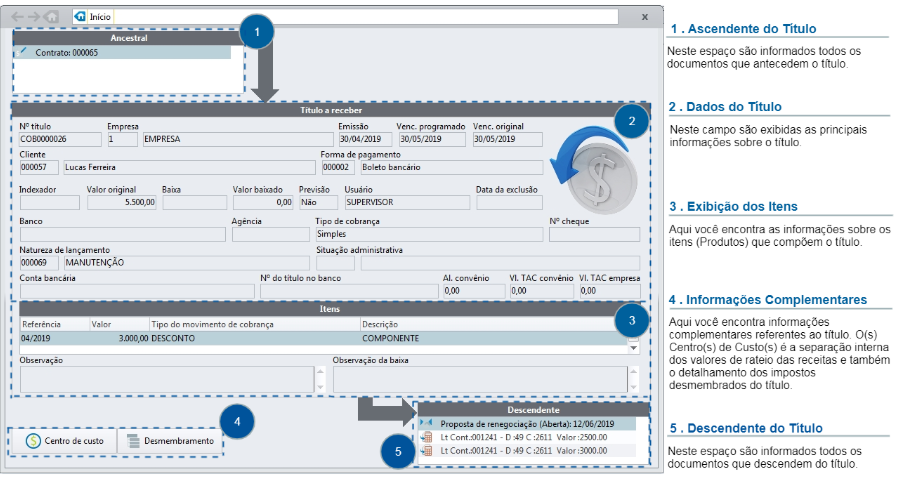Image resolution: width=906 pixels, height=494 pixels.
Task: Click the Agência field
Action: [270, 235]
